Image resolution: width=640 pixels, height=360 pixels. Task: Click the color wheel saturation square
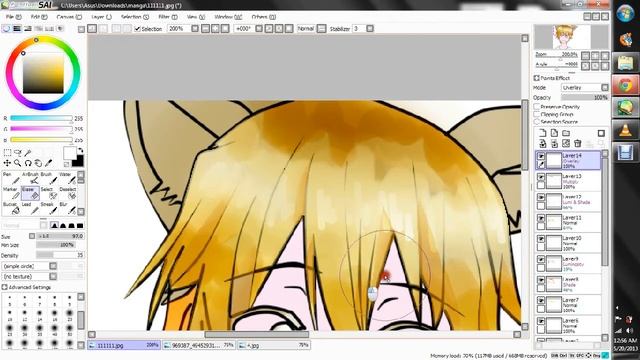pyautogui.click(x=43, y=73)
